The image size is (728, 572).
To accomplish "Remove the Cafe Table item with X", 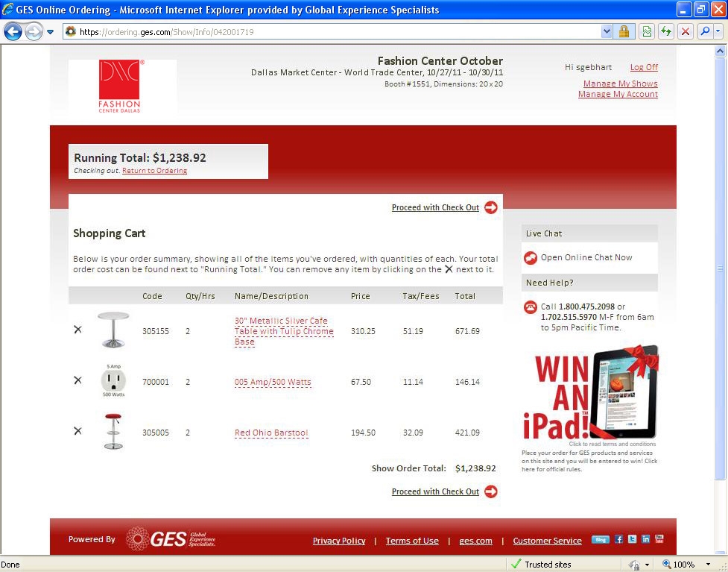I will pyautogui.click(x=77, y=330).
